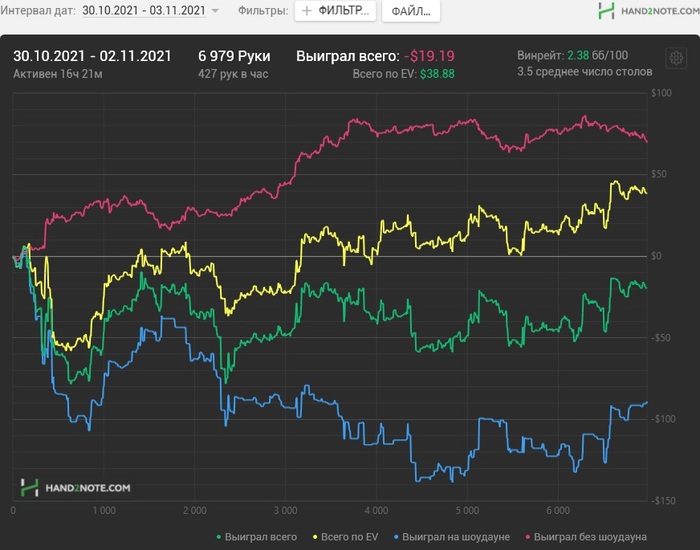Expand the date interval dropdown arrow
Viewport: 700px width, 550px height.
click(x=215, y=12)
